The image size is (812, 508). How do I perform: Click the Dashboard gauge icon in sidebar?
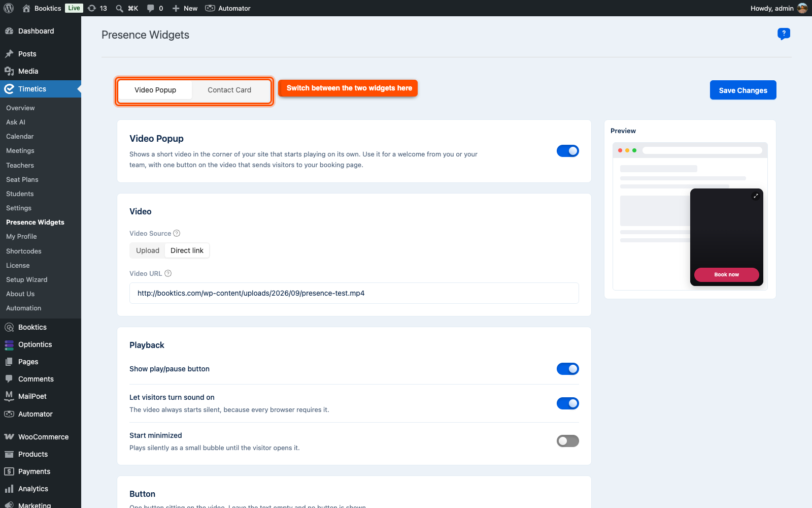pos(9,31)
